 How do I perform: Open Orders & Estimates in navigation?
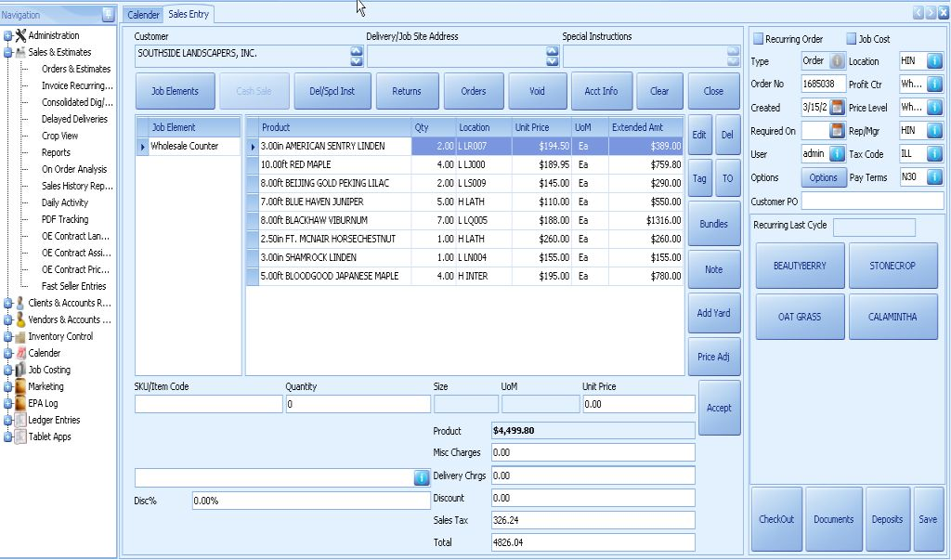pyautogui.click(x=75, y=70)
